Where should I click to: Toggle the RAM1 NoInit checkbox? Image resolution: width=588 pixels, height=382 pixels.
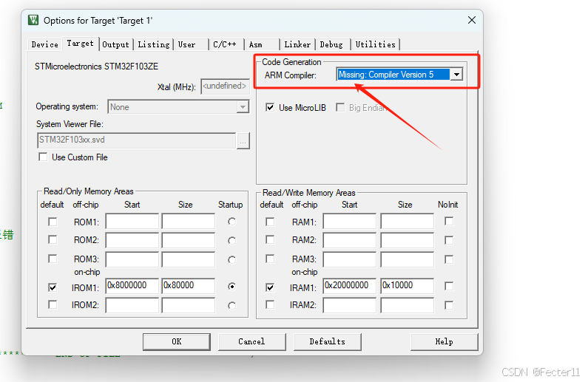pyautogui.click(x=449, y=222)
